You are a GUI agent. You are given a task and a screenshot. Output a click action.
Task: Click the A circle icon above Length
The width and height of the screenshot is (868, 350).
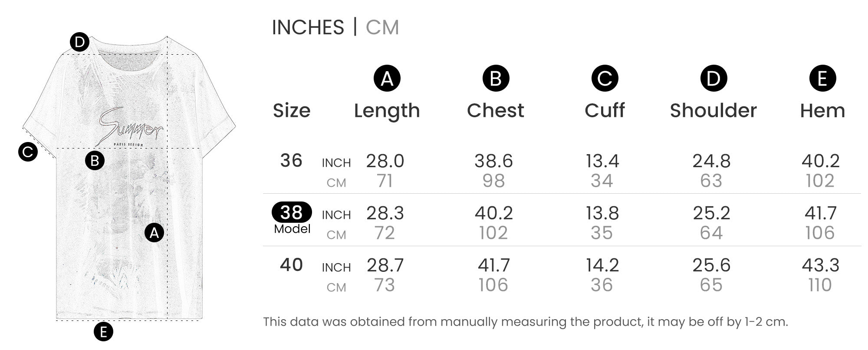(x=387, y=79)
